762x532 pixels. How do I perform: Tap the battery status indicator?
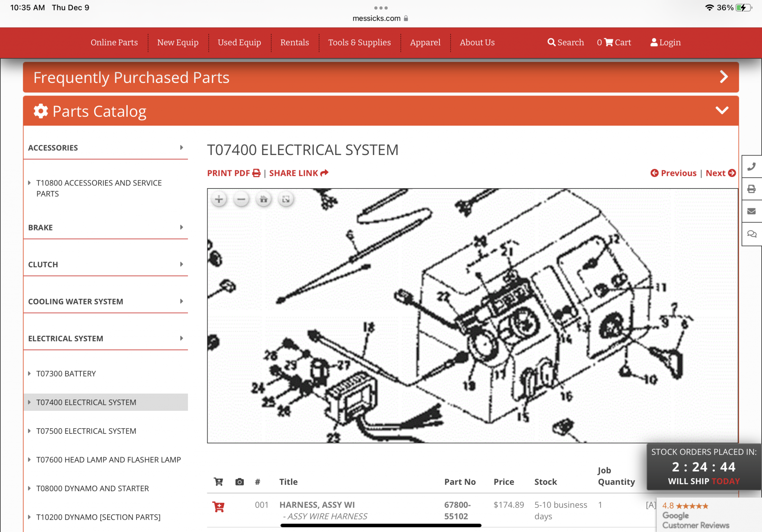tap(744, 8)
